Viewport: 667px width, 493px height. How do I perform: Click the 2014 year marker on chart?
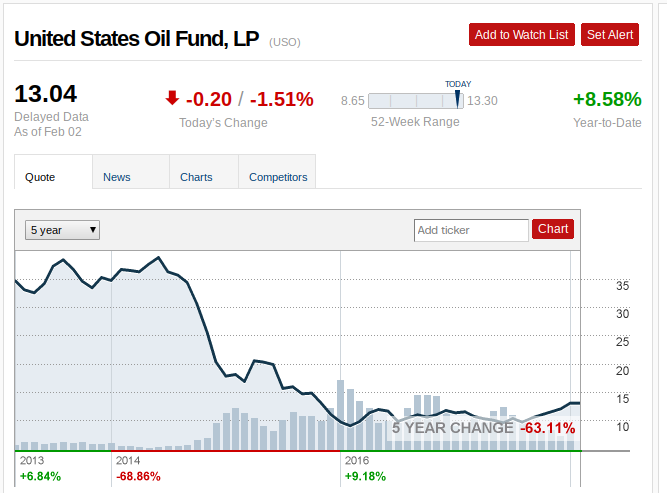coord(128,460)
